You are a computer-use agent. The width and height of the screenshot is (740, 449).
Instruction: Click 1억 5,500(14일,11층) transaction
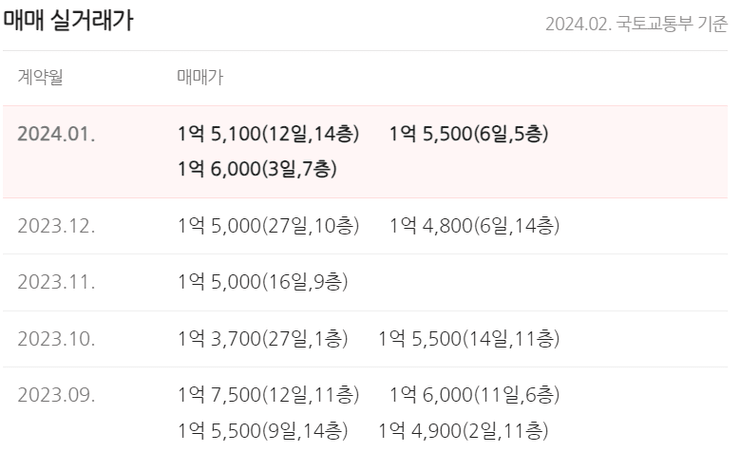tap(469, 339)
